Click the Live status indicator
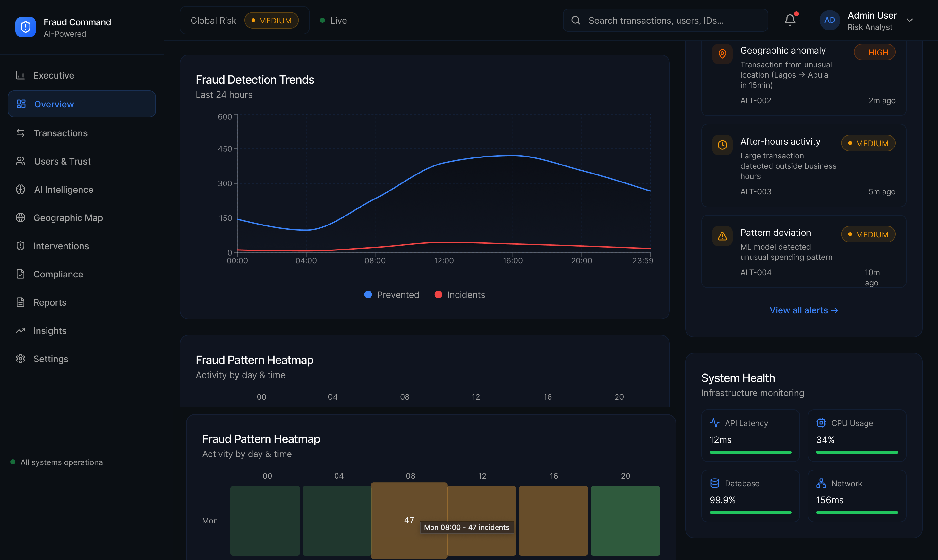Viewport: 938px width, 560px height. point(333,21)
